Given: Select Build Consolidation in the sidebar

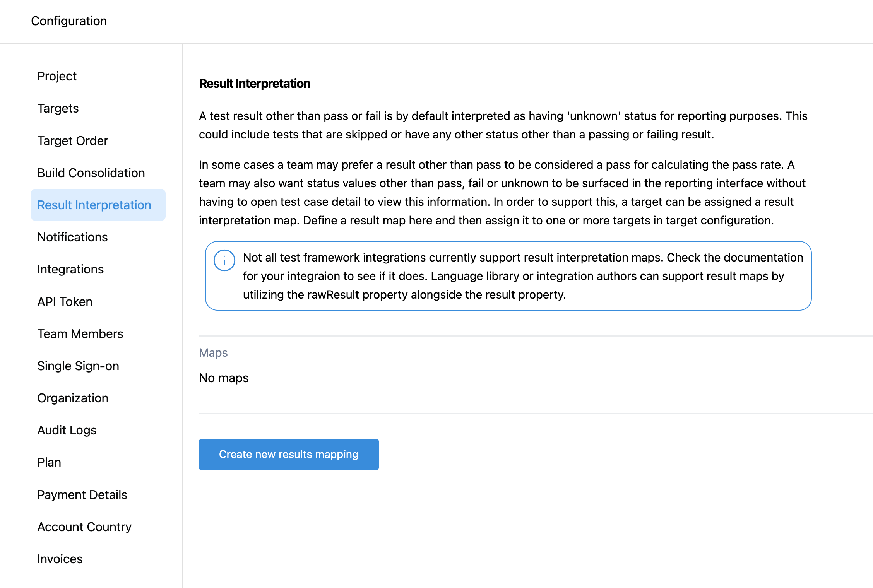Looking at the screenshot, I should [x=91, y=173].
